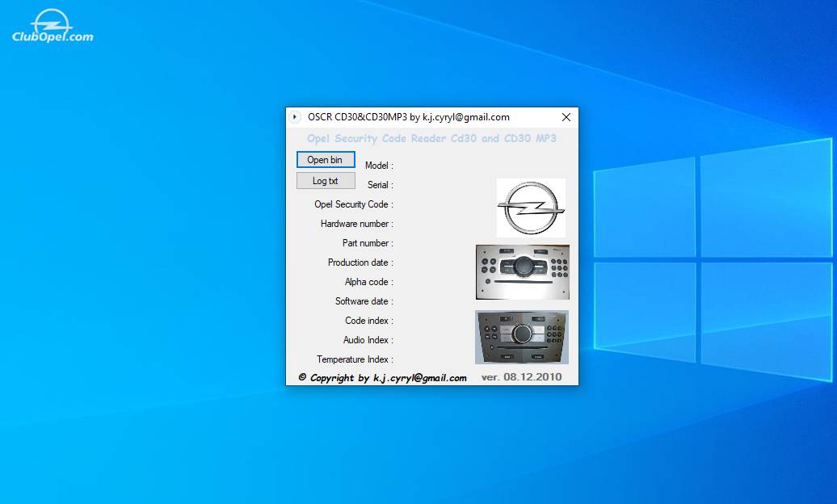Image resolution: width=837 pixels, height=504 pixels.
Task: Click the 'Software date :' label
Action: tap(364, 301)
